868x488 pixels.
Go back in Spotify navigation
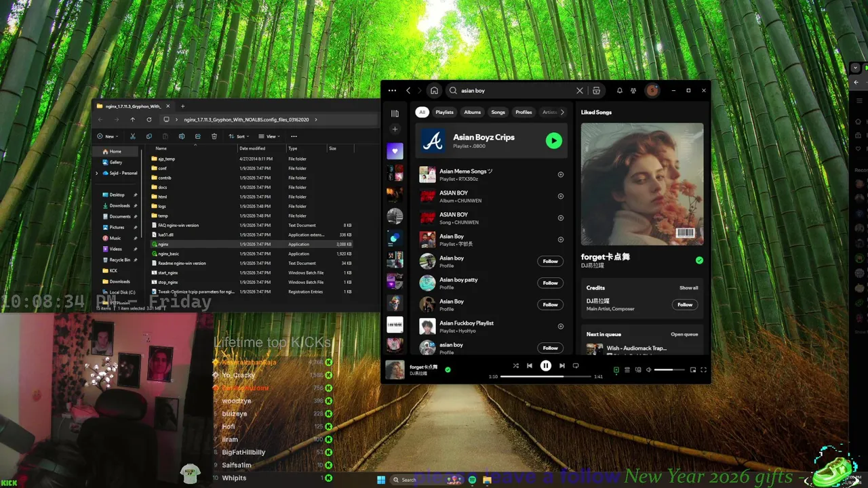click(x=408, y=90)
